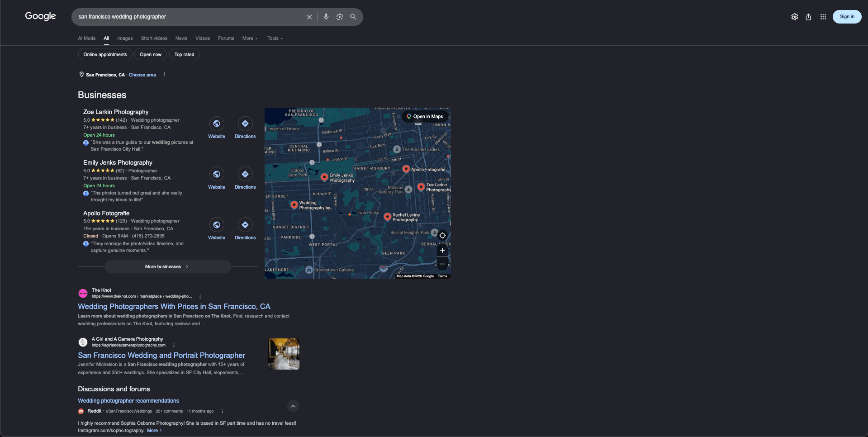The height and width of the screenshot is (437, 868).
Task: Toggle Online appointments filter chip
Action: pos(105,54)
